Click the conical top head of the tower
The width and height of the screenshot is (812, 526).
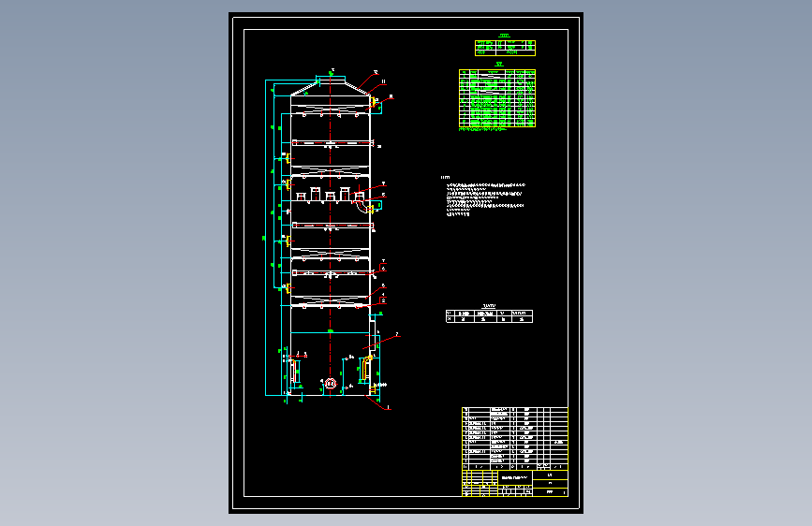(331, 86)
